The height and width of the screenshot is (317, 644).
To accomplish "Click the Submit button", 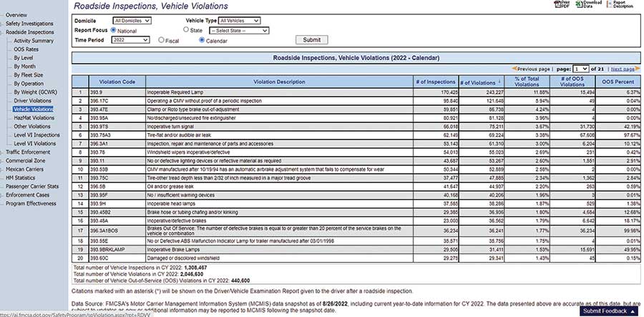I will click(312, 40).
